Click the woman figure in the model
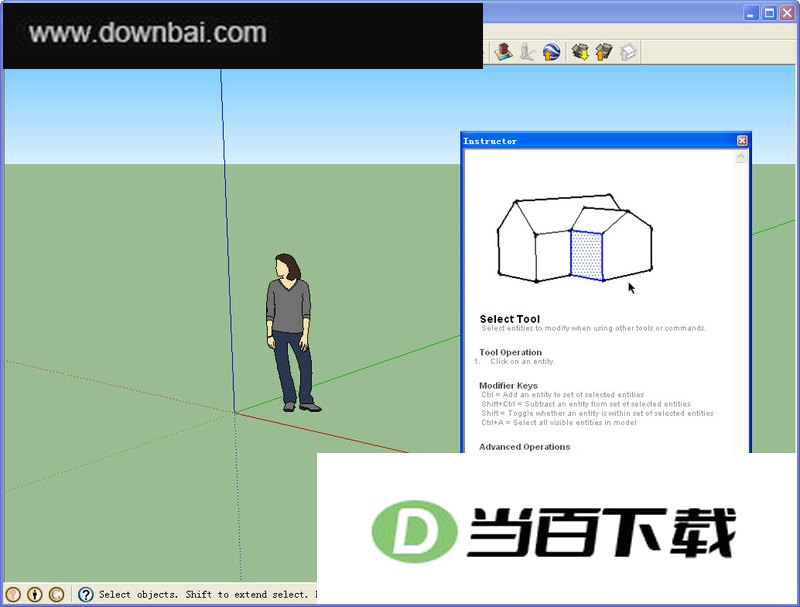This screenshot has width=800, height=607. coord(291,332)
